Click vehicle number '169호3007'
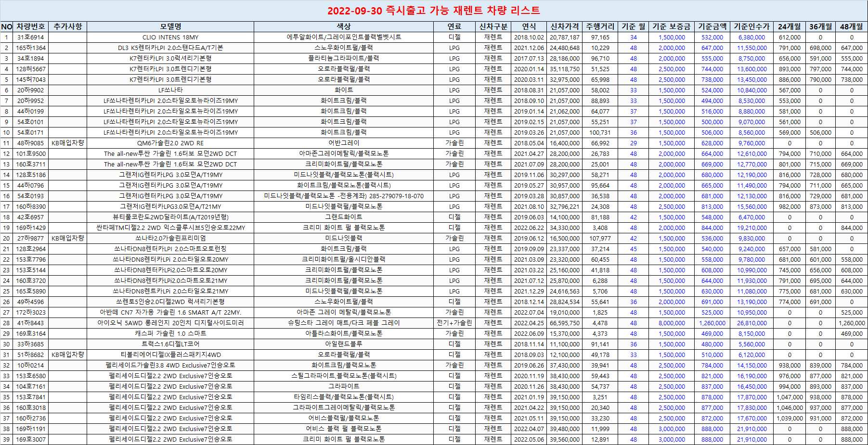The width and height of the screenshot is (868, 445). tap(30, 439)
